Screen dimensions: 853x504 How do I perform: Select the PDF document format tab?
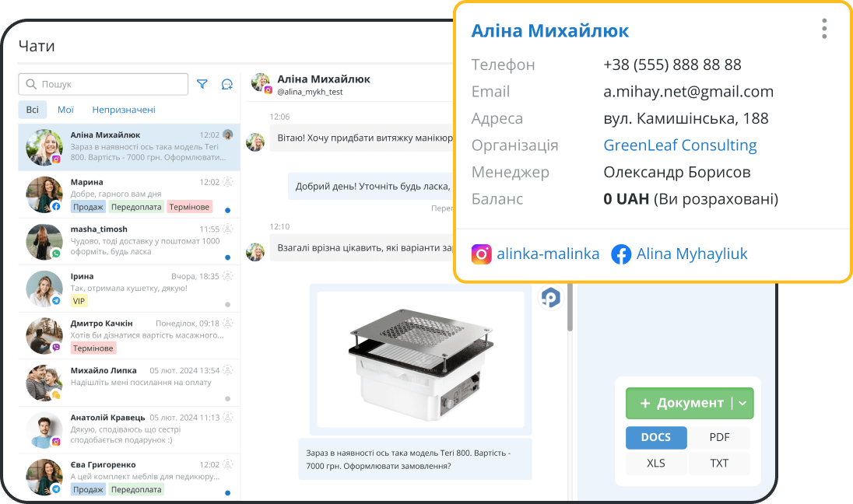pos(719,438)
